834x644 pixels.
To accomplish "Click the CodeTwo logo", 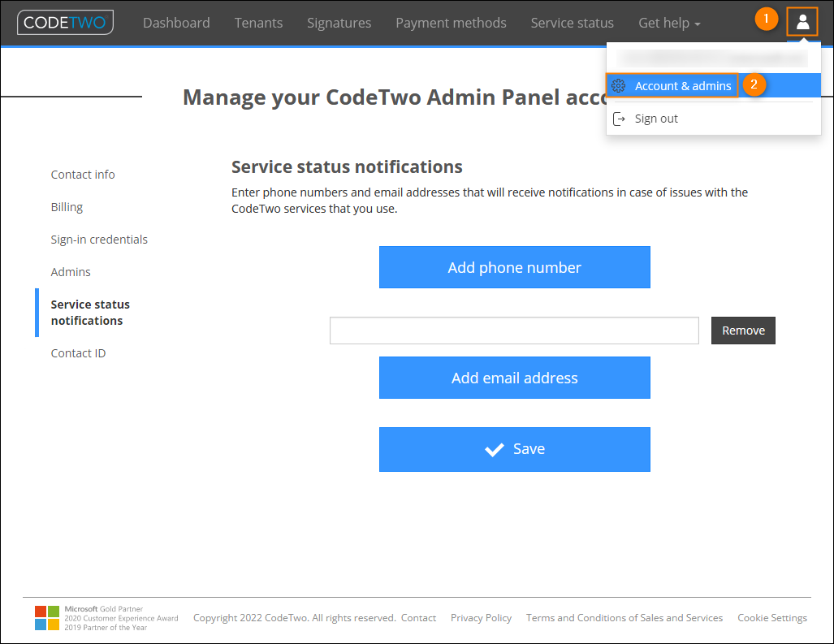I will tap(66, 23).
